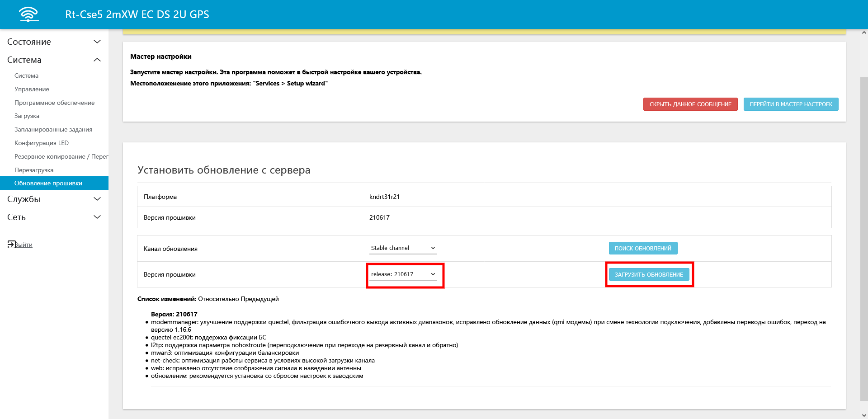The height and width of the screenshot is (419, 868).
Task: Open the Stable channel dropdown
Action: [403, 248]
